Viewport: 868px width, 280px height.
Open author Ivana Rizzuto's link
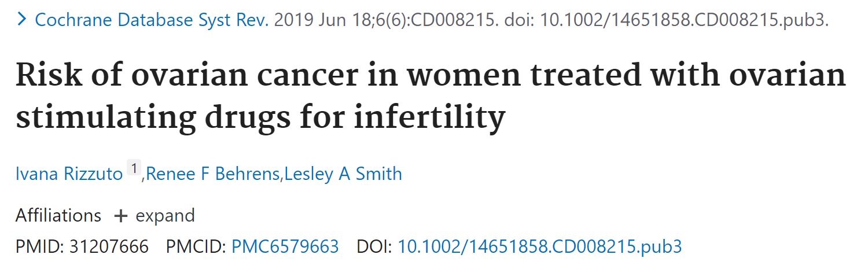coord(69,174)
